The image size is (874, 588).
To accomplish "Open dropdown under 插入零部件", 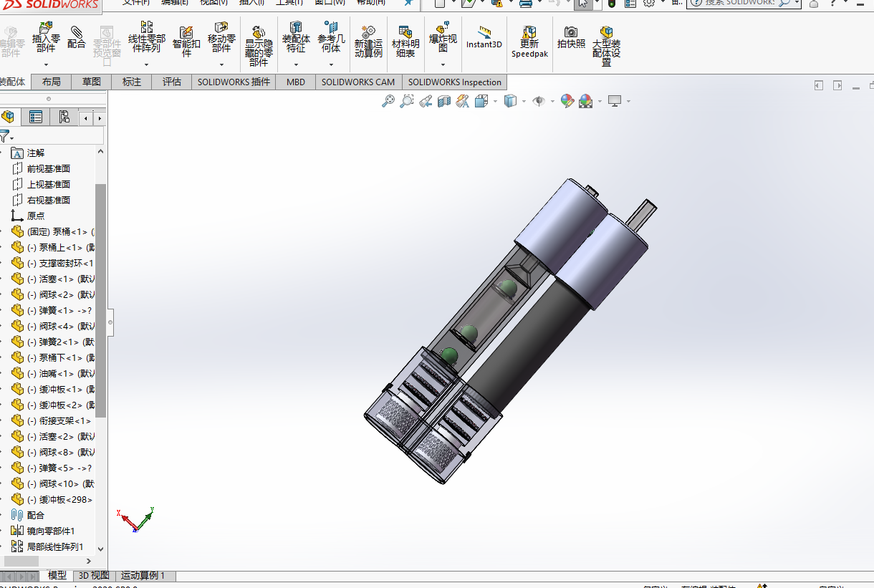I will click(46, 64).
